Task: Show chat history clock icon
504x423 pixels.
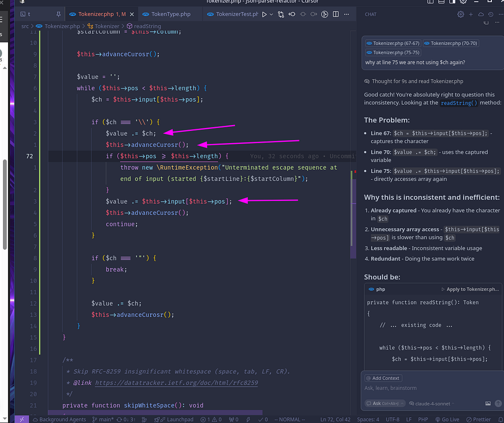Action: click(x=490, y=15)
